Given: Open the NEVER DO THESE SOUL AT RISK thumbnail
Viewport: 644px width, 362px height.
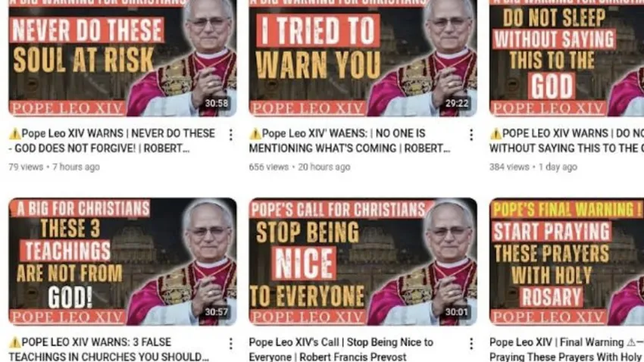Looking at the screenshot, I should coord(123,58).
